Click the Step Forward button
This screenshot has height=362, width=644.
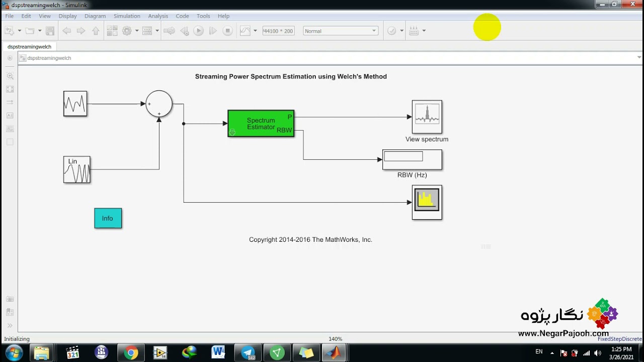pyautogui.click(x=213, y=31)
